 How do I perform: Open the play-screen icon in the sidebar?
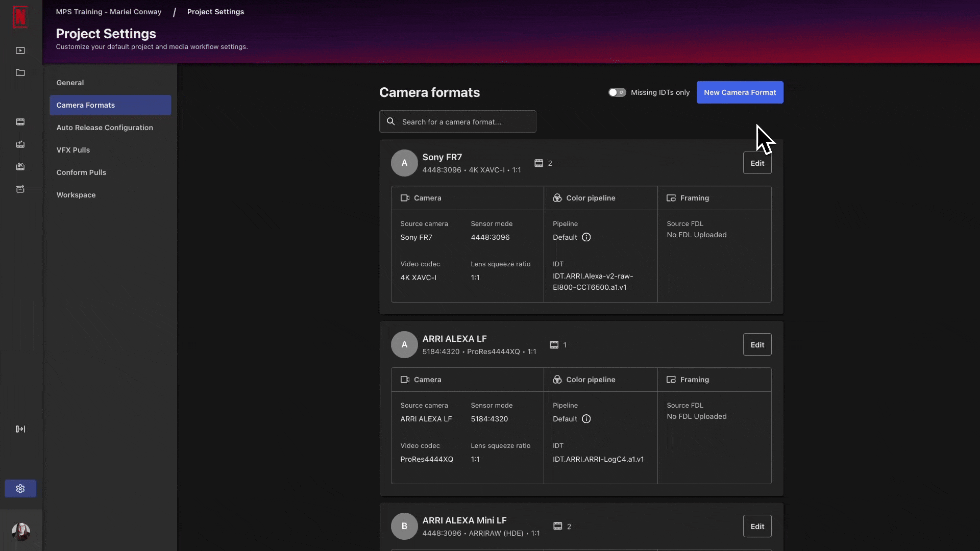(20, 51)
